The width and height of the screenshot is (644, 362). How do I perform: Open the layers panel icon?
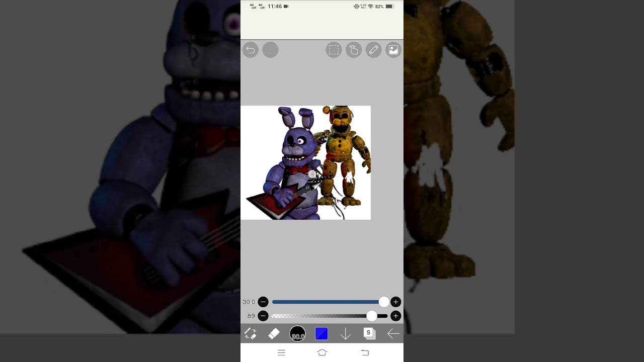(x=369, y=333)
